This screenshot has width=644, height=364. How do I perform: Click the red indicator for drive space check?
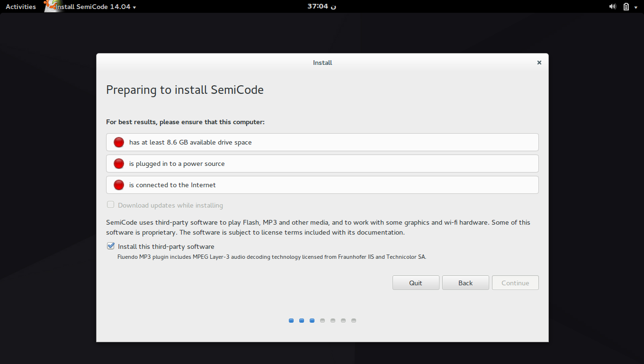point(118,142)
